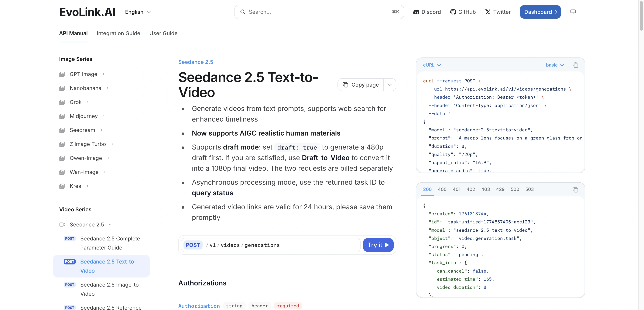Open the cURL language selector

coord(432,65)
